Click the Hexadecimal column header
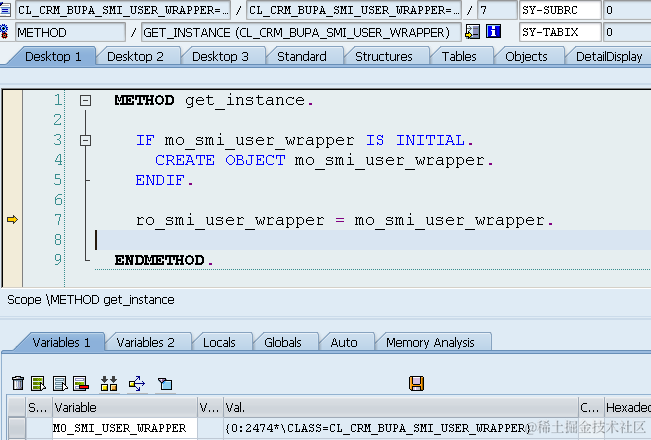Image resolution: width=651 pixels, height=440 pixels. pos(628,408)
